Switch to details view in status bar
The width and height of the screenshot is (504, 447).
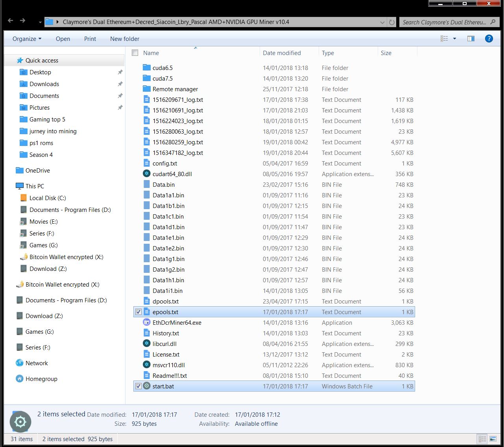point(482,439)
